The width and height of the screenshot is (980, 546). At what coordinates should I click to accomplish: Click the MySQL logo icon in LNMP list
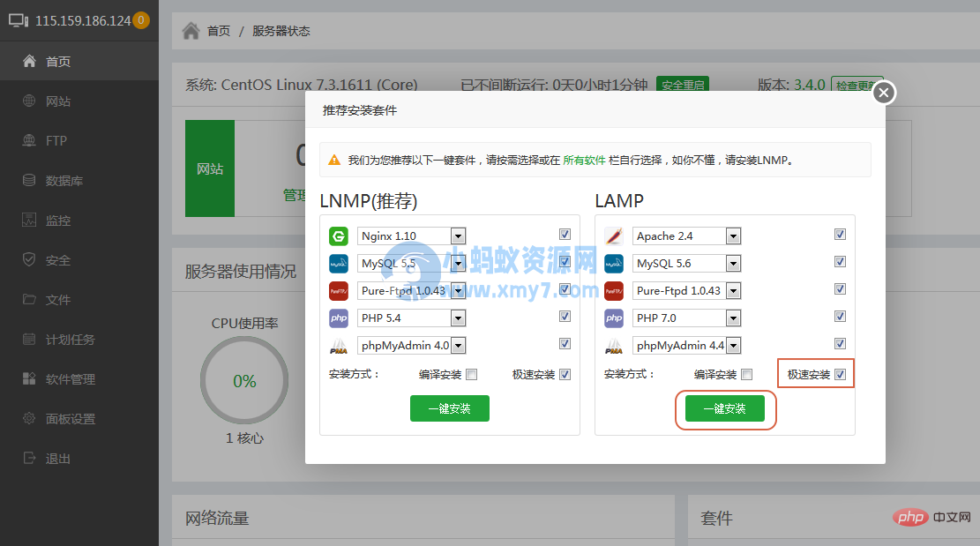pos(339,264)
